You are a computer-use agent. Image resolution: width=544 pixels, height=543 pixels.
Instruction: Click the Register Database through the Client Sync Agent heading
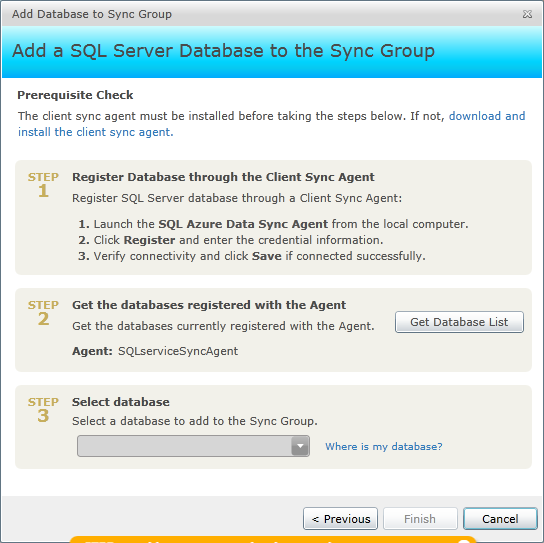(223, 177)
